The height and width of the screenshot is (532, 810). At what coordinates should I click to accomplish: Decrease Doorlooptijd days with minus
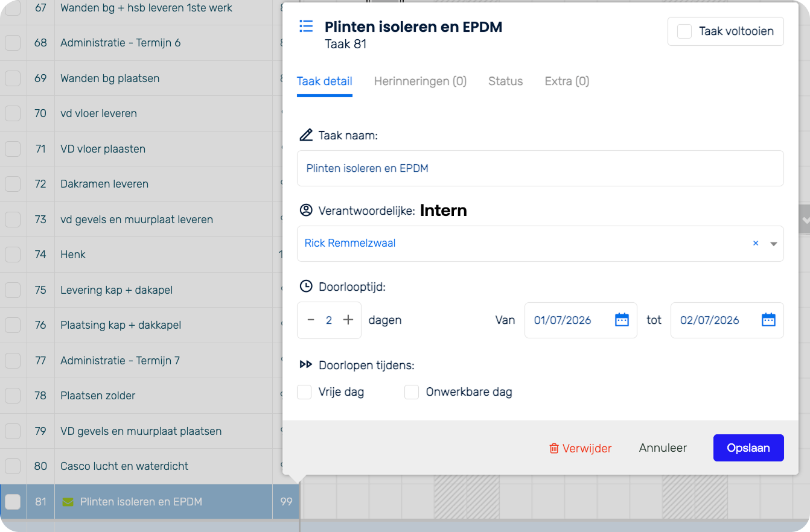tap(311, 320)
